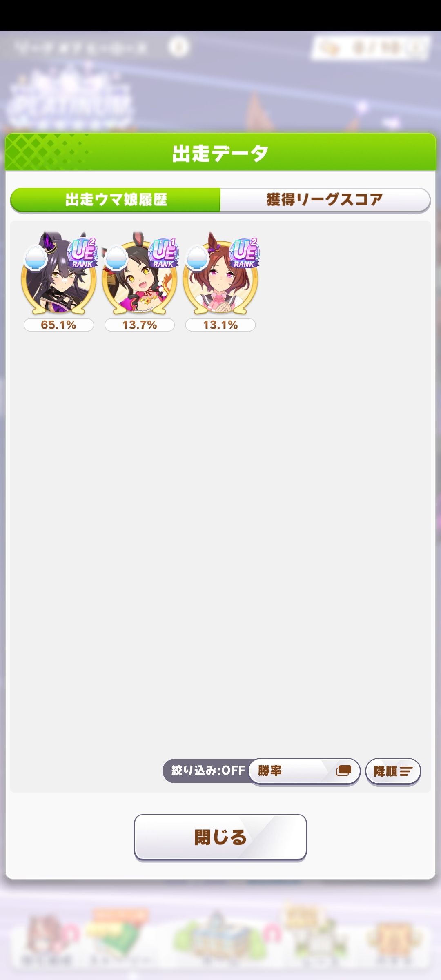Toggle the 絞り込み:OFF filter
The width and height of the screenshot is (441, 980).
click(x=207, y=771)
